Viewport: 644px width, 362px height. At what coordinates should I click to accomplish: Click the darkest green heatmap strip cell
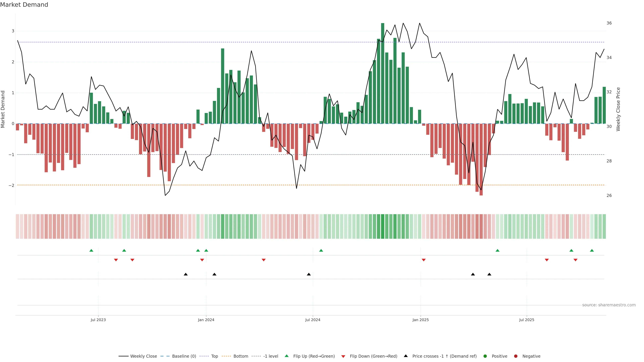click(383, 226)
